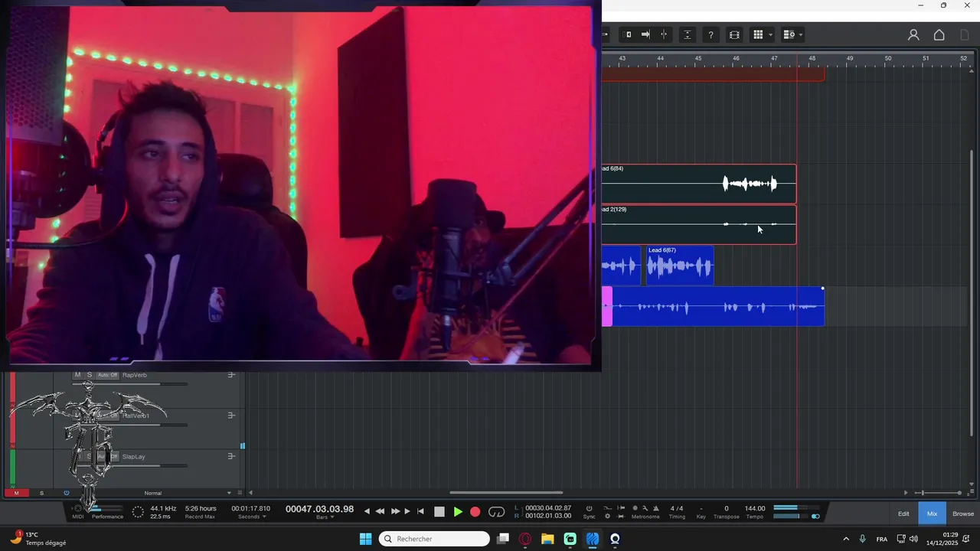
Task: Open the user account icon
Action: [913, 34]
